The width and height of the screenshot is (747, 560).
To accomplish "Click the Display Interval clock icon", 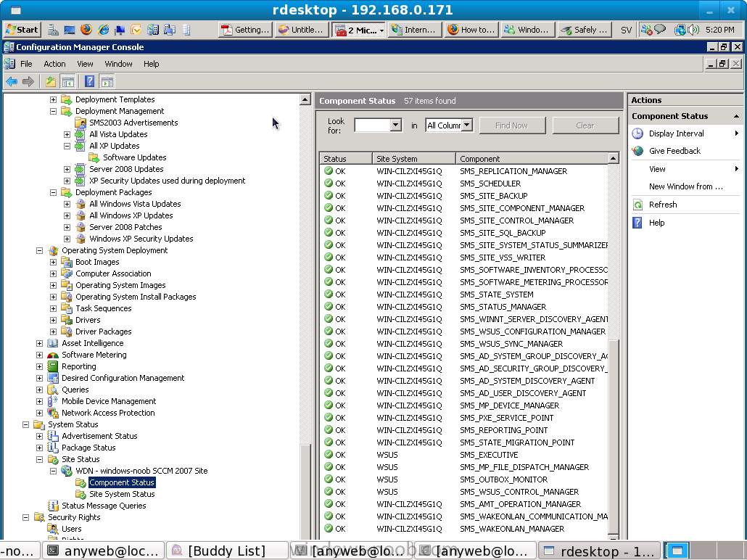I will (637, 133).
